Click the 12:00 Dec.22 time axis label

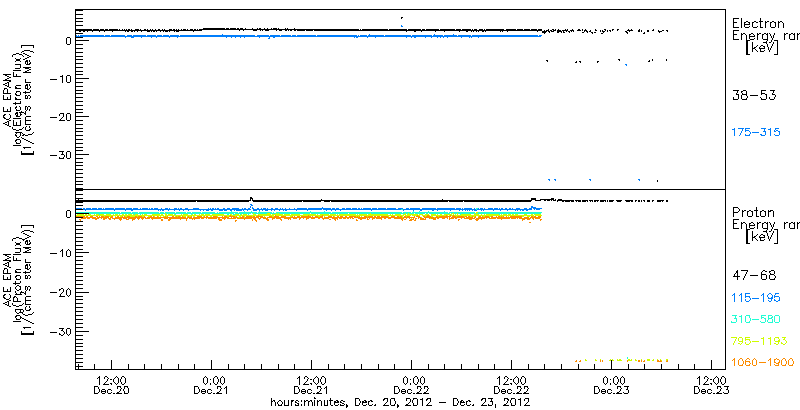tap(511, 386)
